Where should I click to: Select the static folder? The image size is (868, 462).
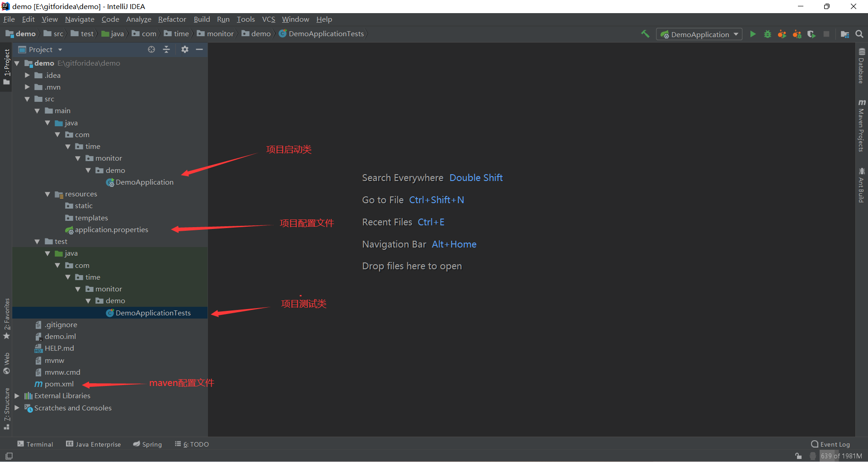point(79,206)
